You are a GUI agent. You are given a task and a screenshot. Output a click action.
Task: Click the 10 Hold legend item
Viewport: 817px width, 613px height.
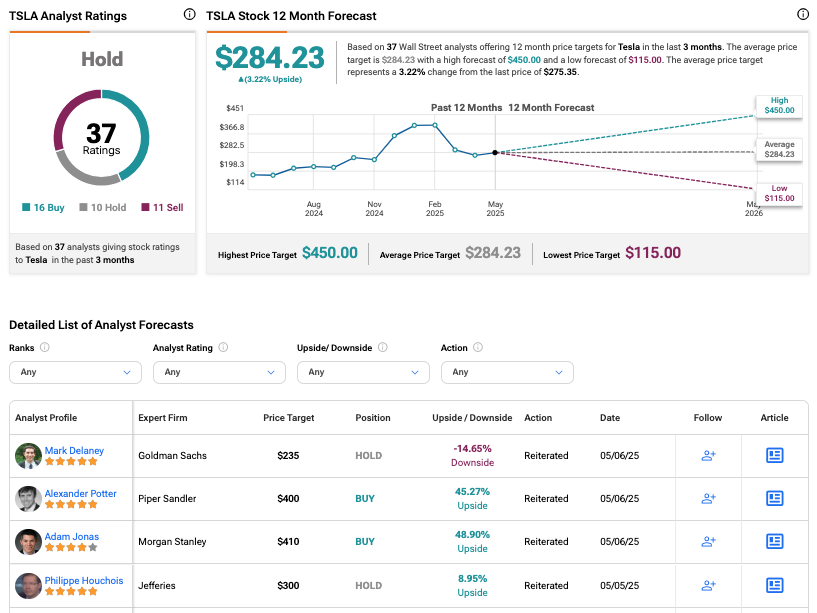pyautogui.click(x=103, y=207)
